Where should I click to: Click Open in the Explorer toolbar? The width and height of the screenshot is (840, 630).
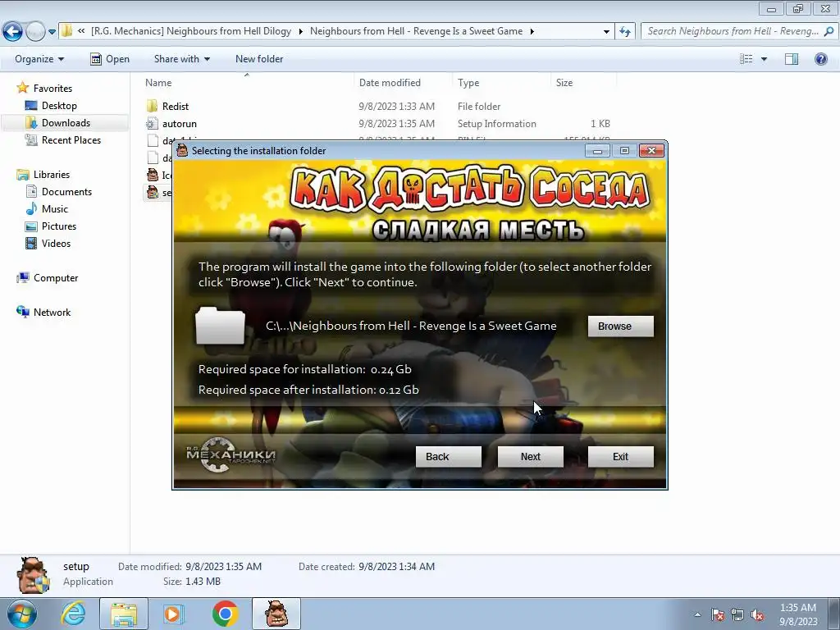tap(110, 59)
